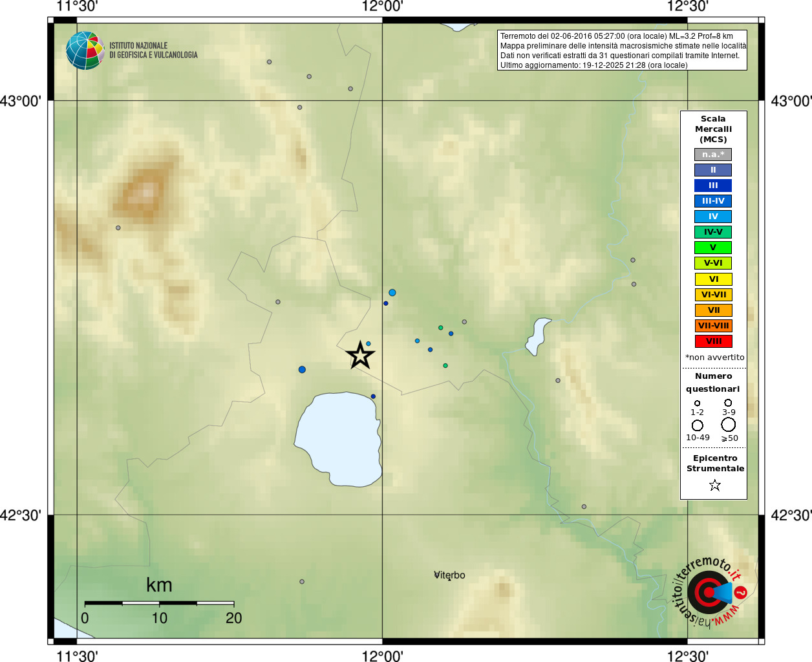The width and height of the screenshot is (812, 662).
Task: Click the large blue dot west of the epicenter
Action: [x=302, y=370]
